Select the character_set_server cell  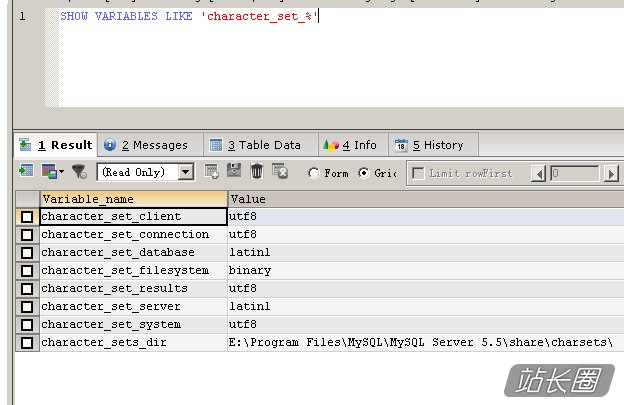(134, 306)
